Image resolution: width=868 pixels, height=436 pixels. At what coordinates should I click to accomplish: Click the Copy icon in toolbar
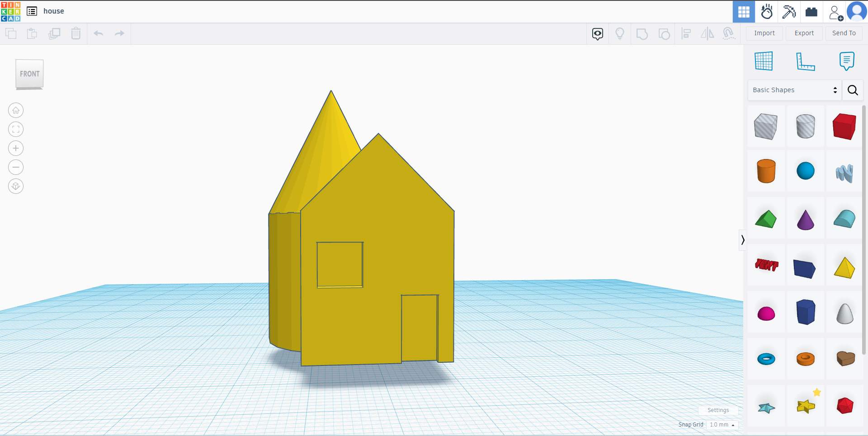(x=11, y=33)
